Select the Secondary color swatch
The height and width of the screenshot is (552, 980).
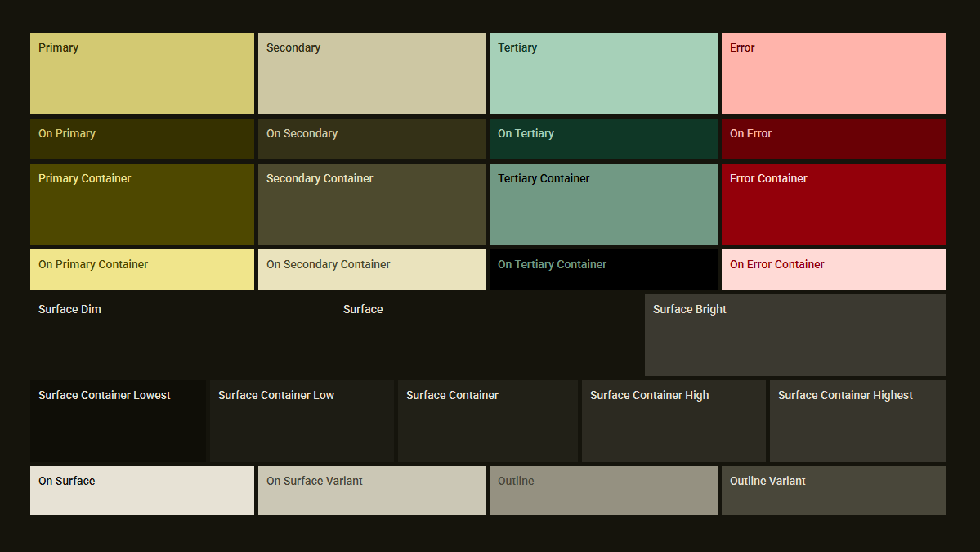[372, 74]
